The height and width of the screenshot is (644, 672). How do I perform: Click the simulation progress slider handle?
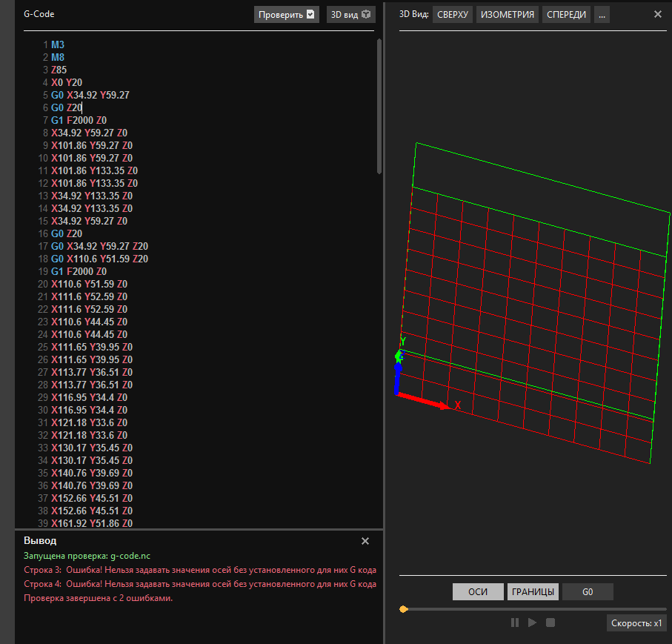click(403, 609)
